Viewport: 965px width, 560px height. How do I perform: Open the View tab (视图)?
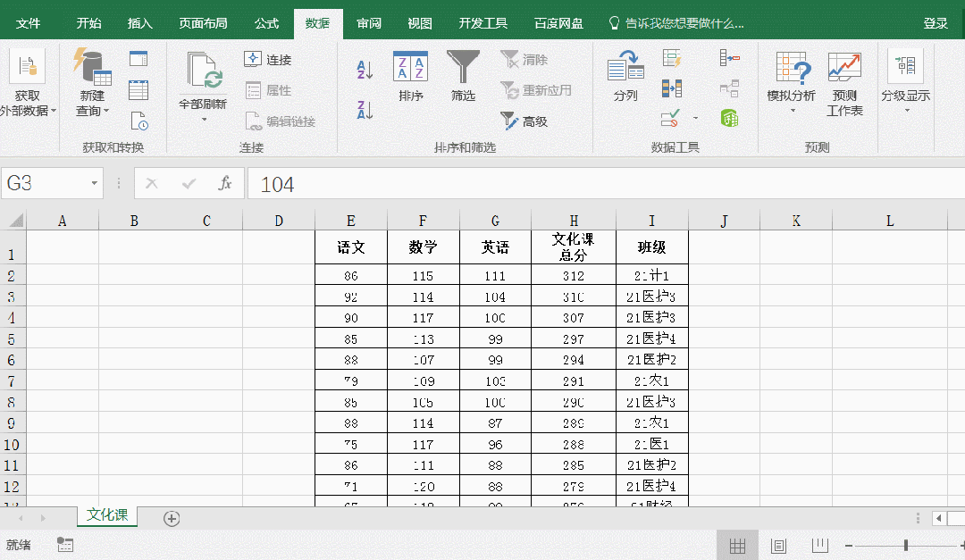420,23
